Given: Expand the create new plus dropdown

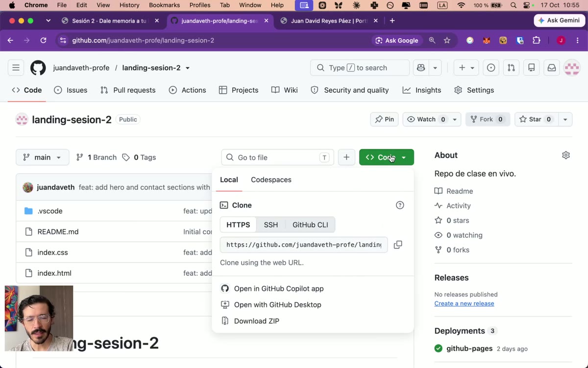Looking at the screenshot, I should [x=466, y=68].
